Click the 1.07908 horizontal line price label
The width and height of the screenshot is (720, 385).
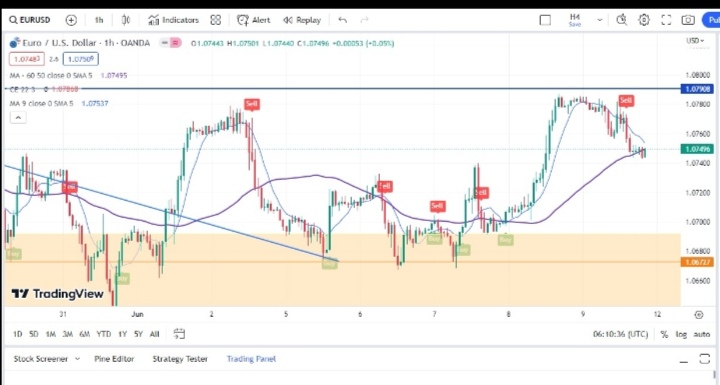pos(697,89)
